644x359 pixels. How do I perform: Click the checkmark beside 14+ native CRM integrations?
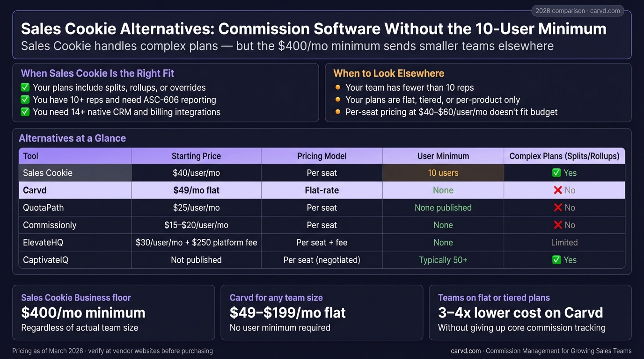25,112
